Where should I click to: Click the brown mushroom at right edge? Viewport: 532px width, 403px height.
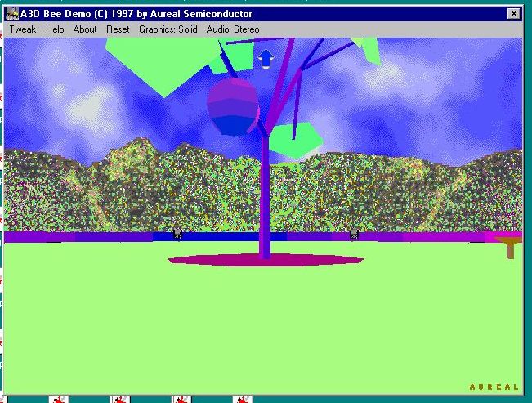(509, 248)
